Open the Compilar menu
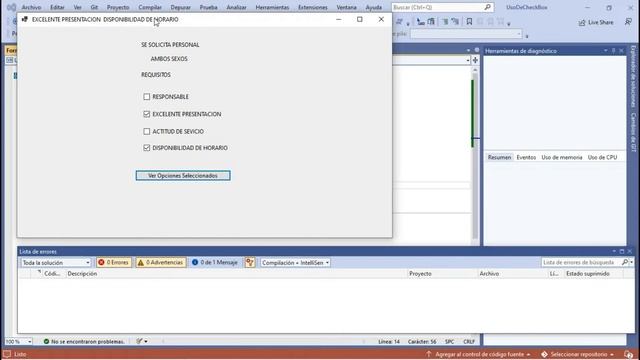The height and width of the screenshot is (360, 640). coord(150,7)
